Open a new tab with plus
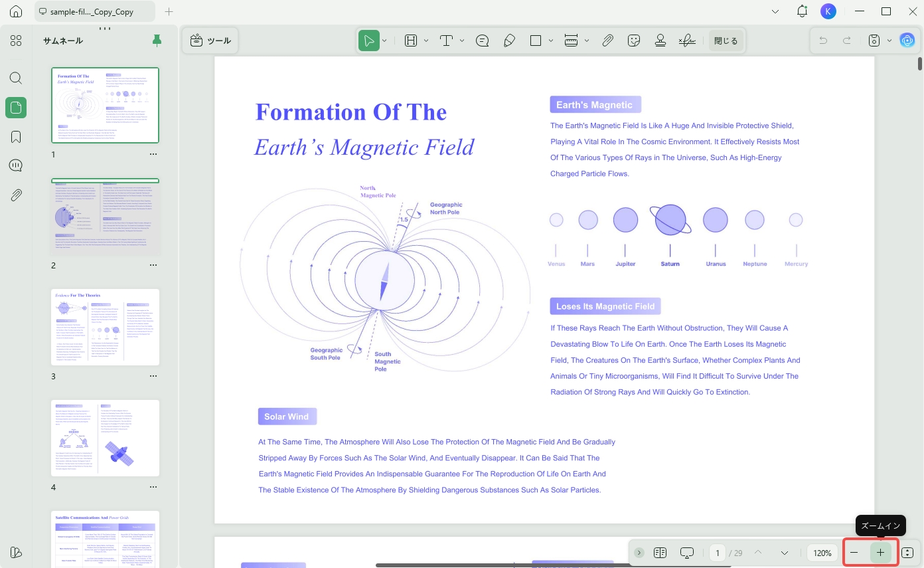924x568 pixels. [x=169, y=11]
